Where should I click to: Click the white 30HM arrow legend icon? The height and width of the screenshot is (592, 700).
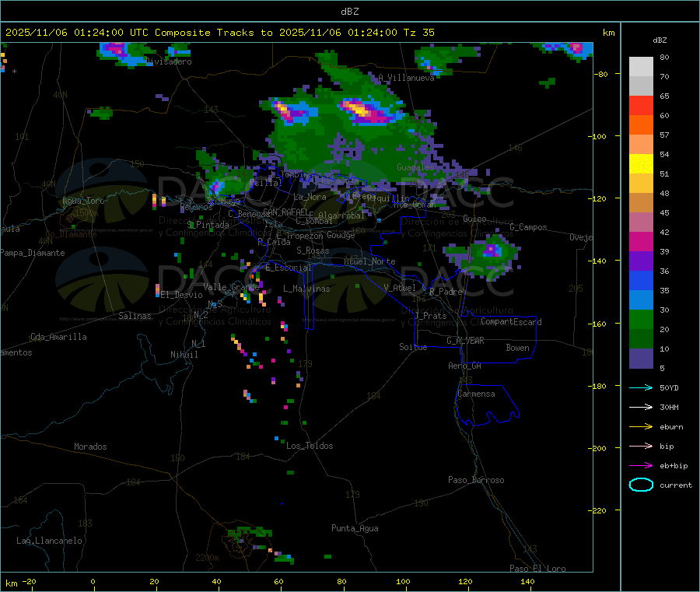(x=641, y=407)
